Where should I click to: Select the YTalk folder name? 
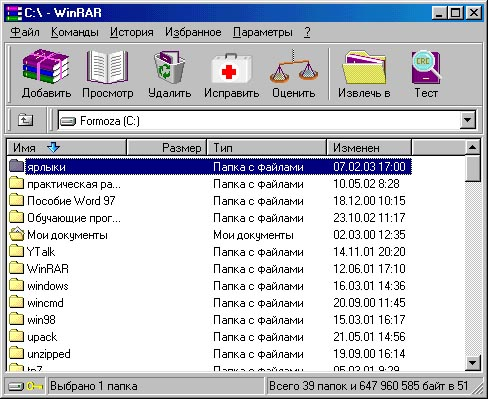pyautogui.click(x=41, y=252)
